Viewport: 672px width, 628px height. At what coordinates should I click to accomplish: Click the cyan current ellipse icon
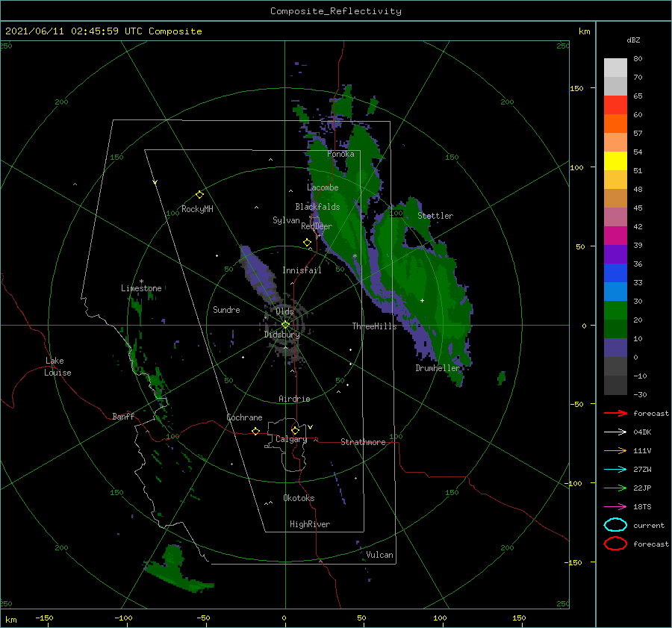click(x=615, y=525)
